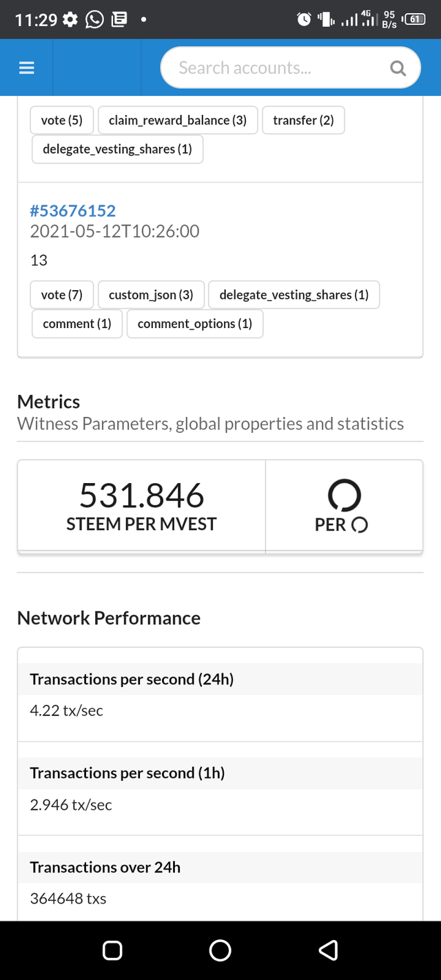
Task: Tap the transfer (2) tag
Action: coord(303,120)
